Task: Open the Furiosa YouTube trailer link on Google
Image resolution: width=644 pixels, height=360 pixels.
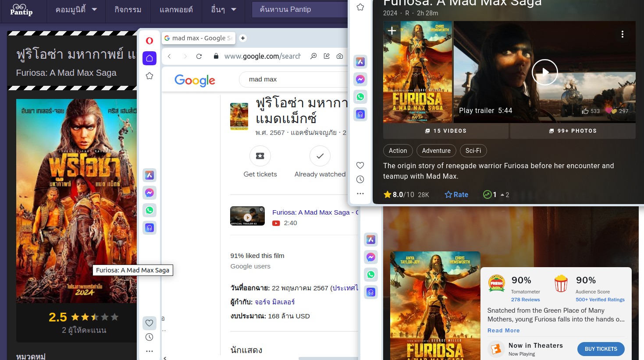Action: tap(315, 212)
